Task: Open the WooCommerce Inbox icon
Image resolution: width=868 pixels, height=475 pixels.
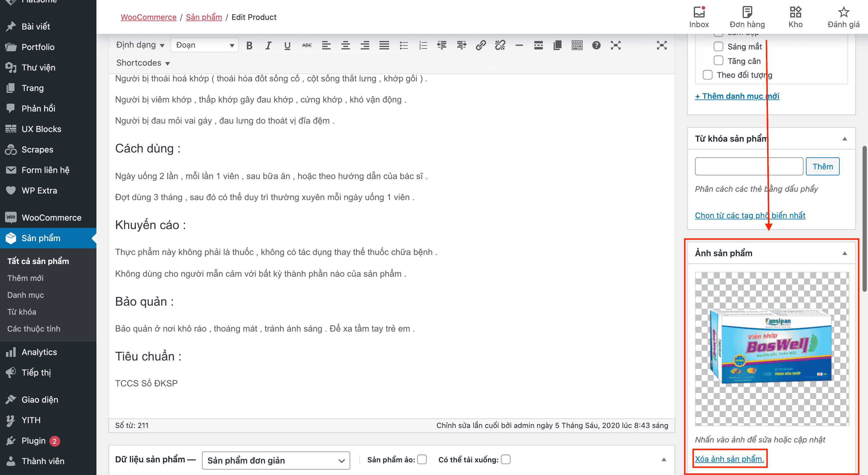Action: coord(699,17)
